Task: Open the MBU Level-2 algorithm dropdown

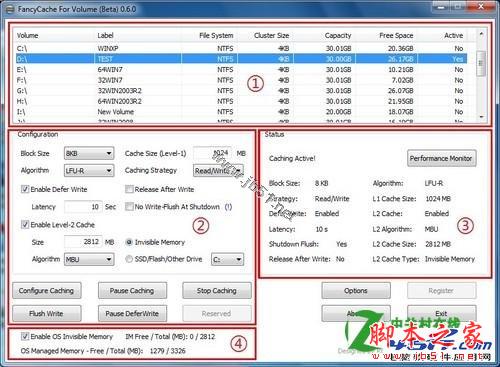Action: click(89, 259)
